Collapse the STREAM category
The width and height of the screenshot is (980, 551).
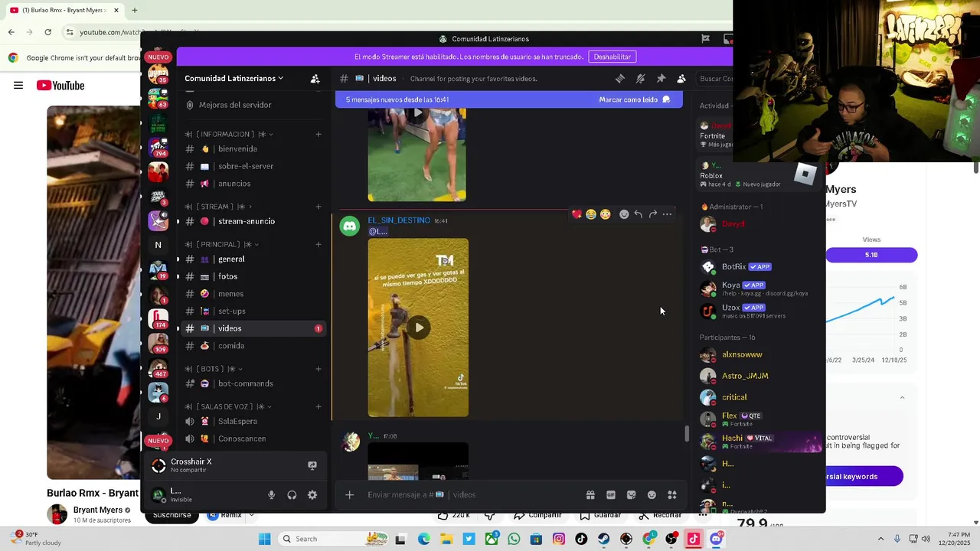click(x=219, y=207)
